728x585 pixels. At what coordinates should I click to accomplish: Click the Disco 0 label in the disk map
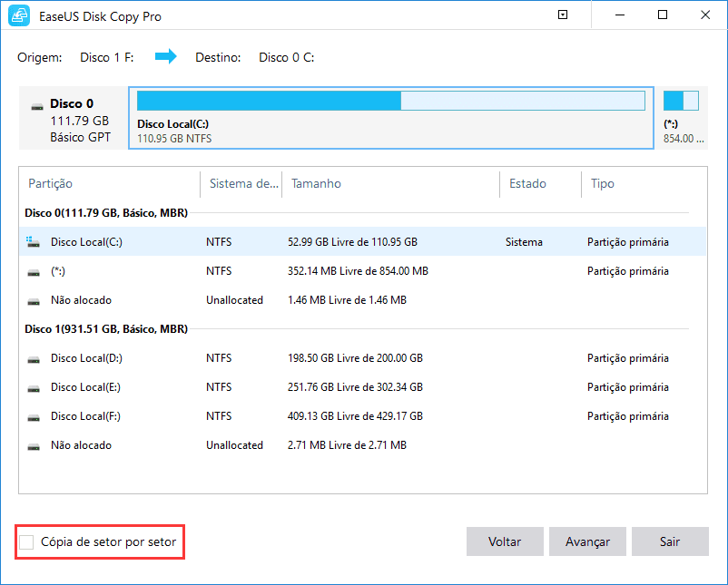point(72,103)
